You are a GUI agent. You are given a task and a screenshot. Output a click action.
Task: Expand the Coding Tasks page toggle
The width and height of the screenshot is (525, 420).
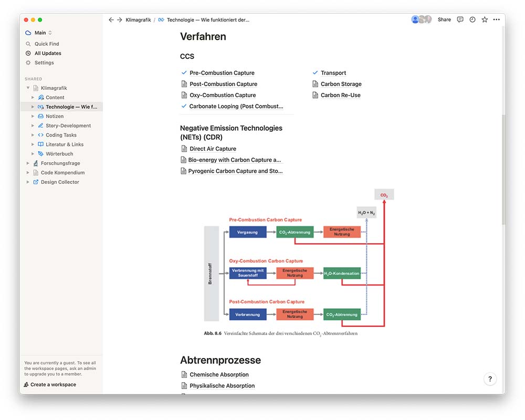point(33,135)
